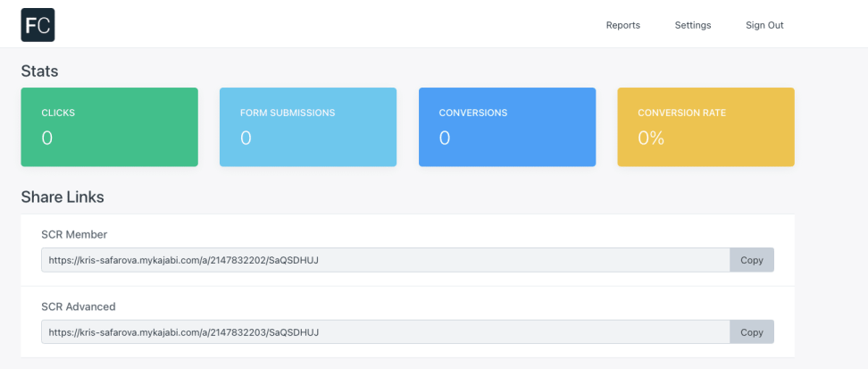The width and height of the screenshot is (868, 369).
Task: Click the Stats section heading
Action: pyautogui.click(x=39, y=71)
